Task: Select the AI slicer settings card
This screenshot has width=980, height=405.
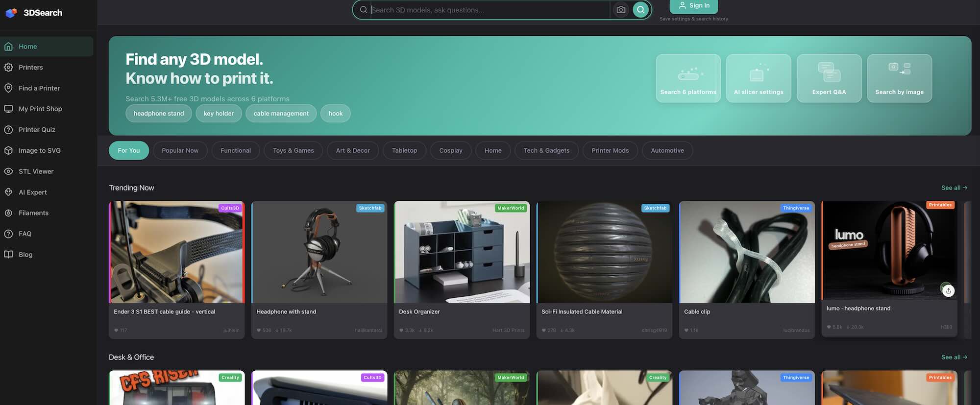Action: tap(758, 78)
